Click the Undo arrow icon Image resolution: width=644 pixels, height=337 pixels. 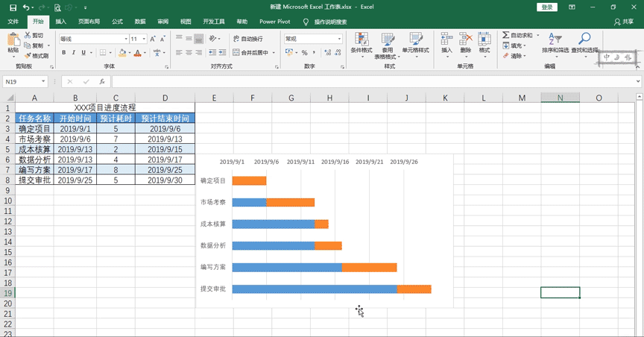coord(26,7)
